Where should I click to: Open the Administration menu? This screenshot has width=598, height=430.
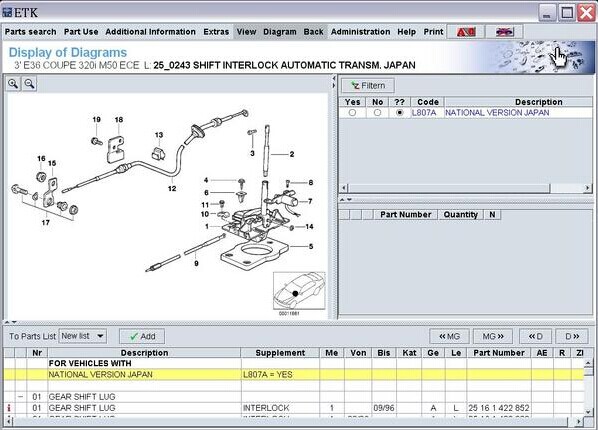[360, 32]
